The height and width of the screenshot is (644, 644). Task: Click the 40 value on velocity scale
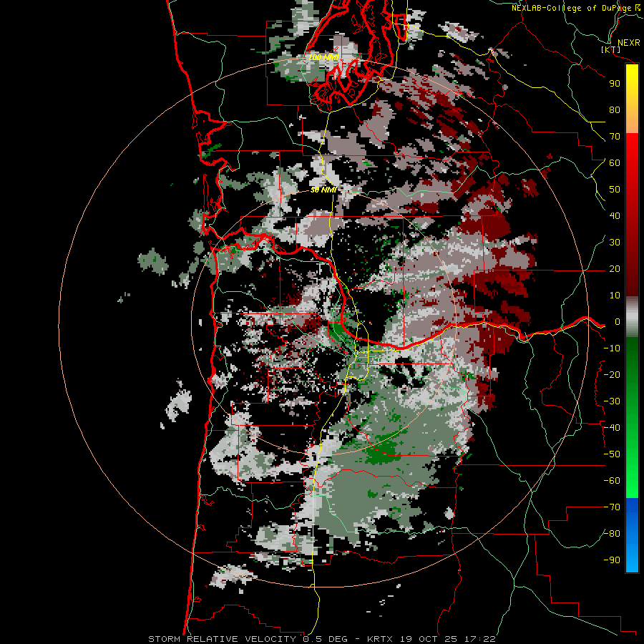(x=615, y=216)
